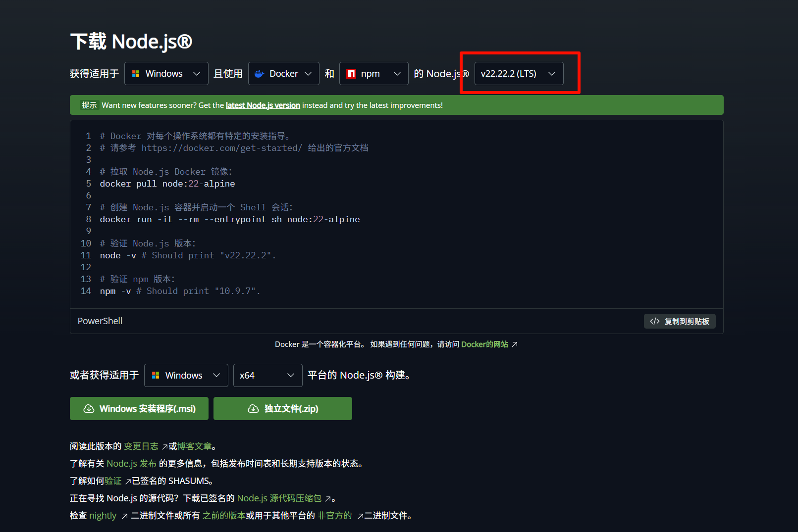
Task: Click the Docker whale icon
Action: tap(259, 74)
